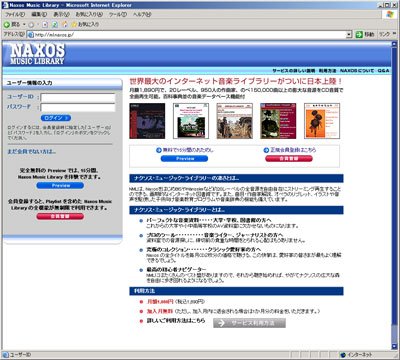Open the Favorites star toolbar button
400x360 pixels.
click(x=85, y=25)
